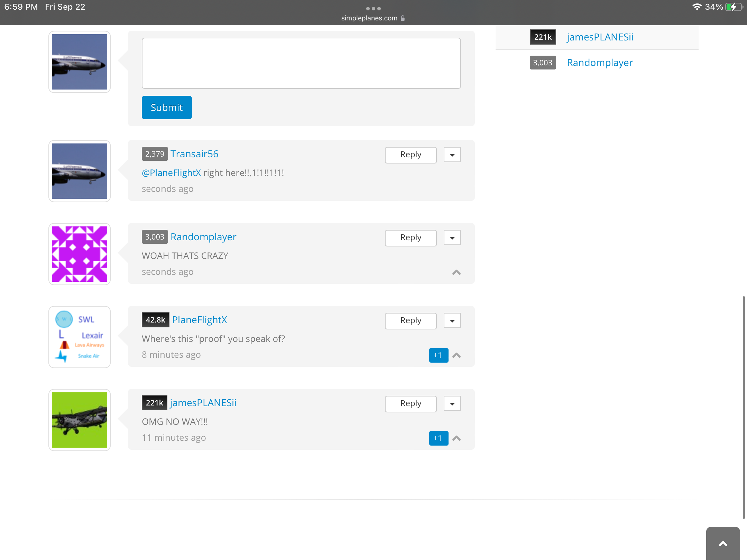Open Randomplayer's purple pattern avatar
This screenshot has width=747, height=560.
(80, 254)
